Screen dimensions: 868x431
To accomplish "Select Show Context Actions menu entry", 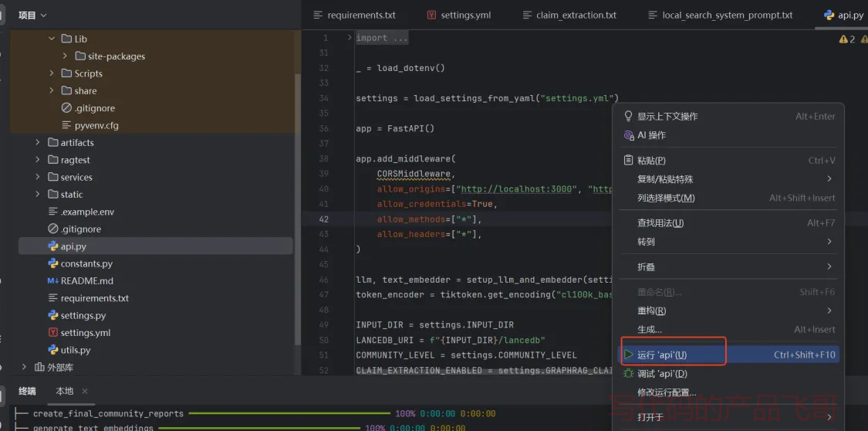I will 728,117.
